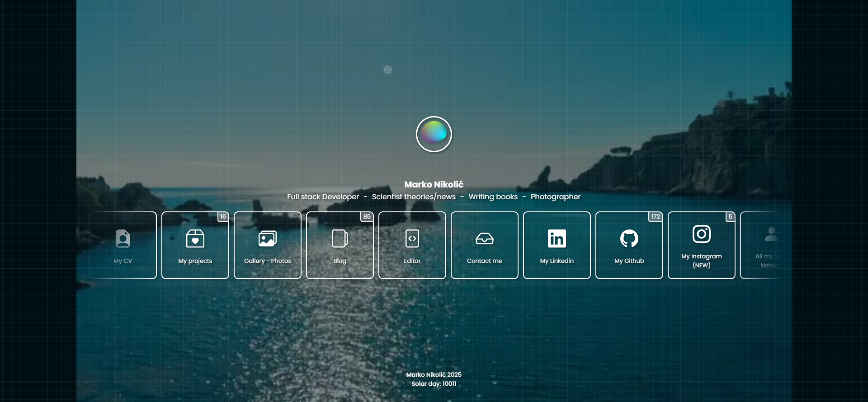Click the Contact me inbox icon
This screenshot has height=402, width=868.
point(485,238)
